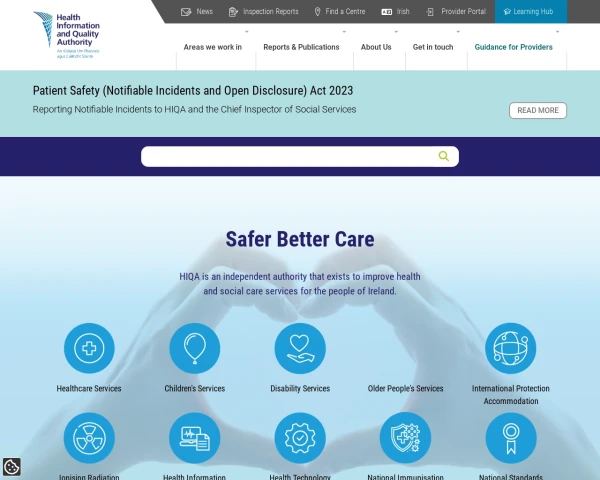Open the Learning Hub tab

(x=533, y=11)
